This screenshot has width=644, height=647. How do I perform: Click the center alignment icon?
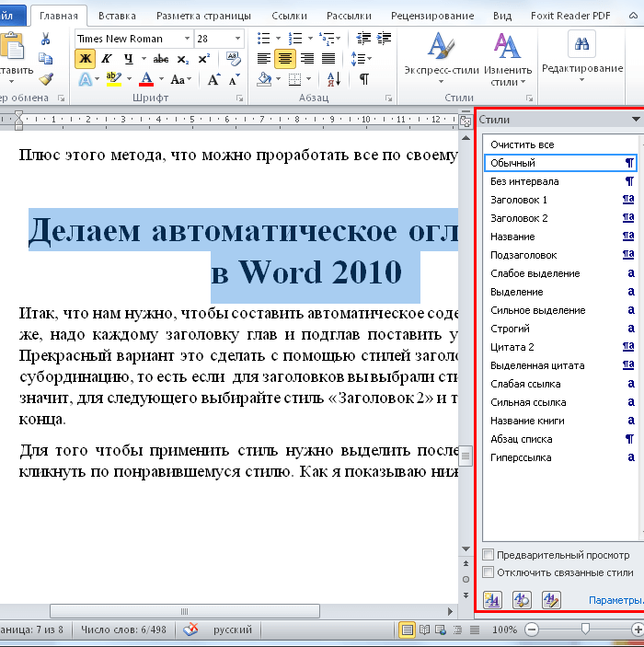click(284, 59)
